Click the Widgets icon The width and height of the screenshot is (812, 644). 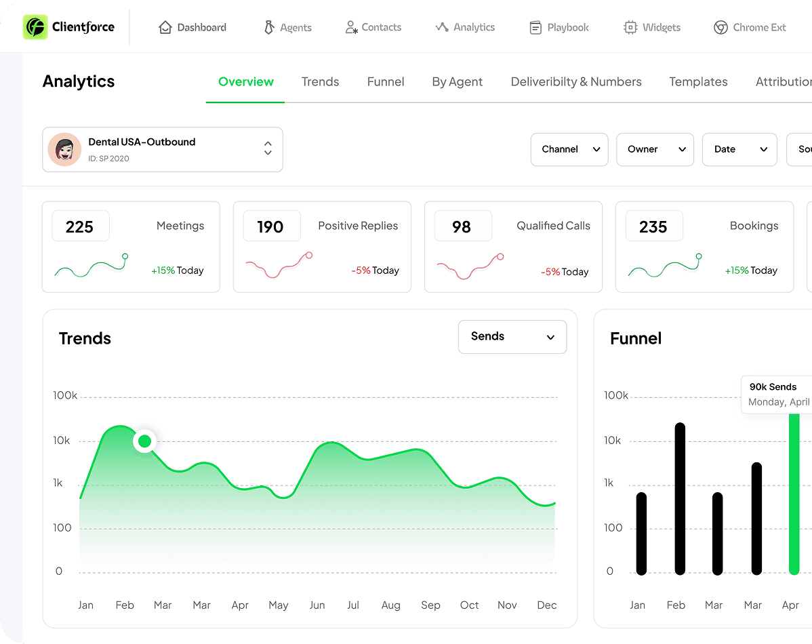[629, 27]
